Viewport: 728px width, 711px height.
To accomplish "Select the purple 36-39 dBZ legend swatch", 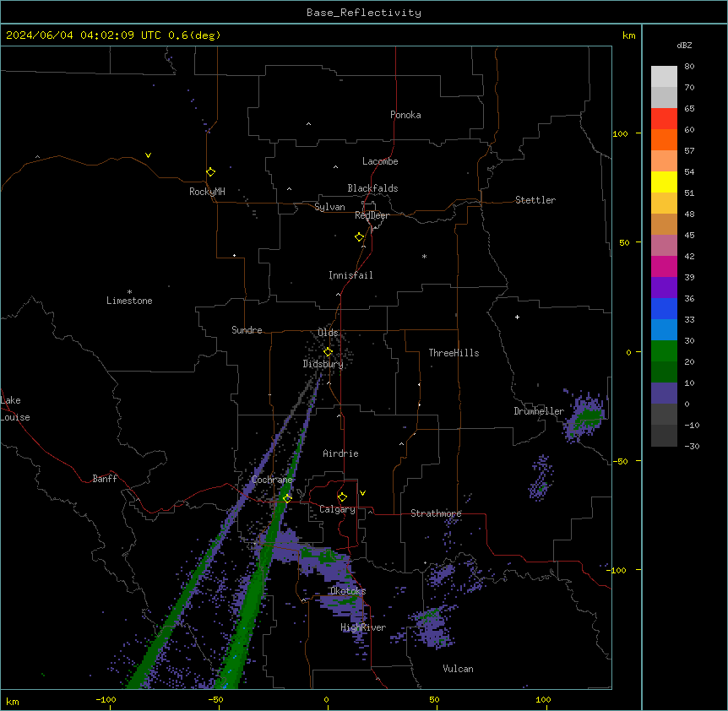I will click(x=664, y=288).
